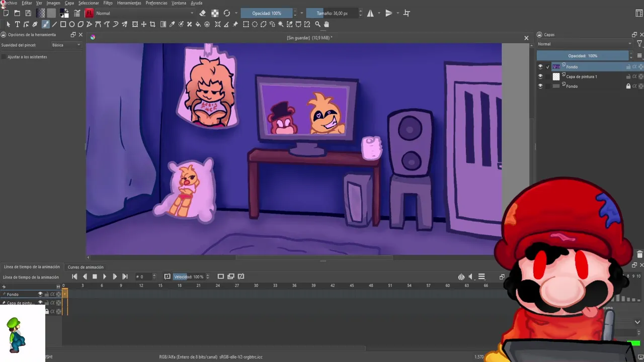Open the Herramientas menu

[x=129, y=3]
